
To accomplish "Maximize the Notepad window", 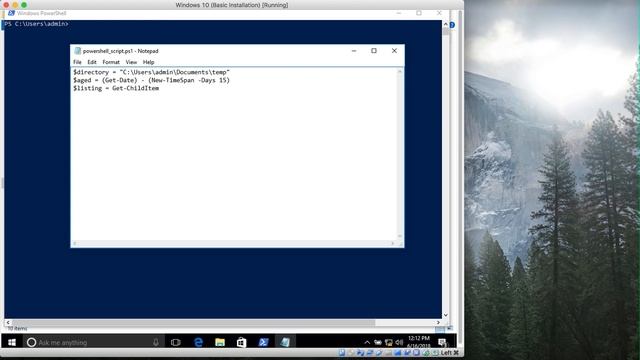I will [x=374, y=51].
